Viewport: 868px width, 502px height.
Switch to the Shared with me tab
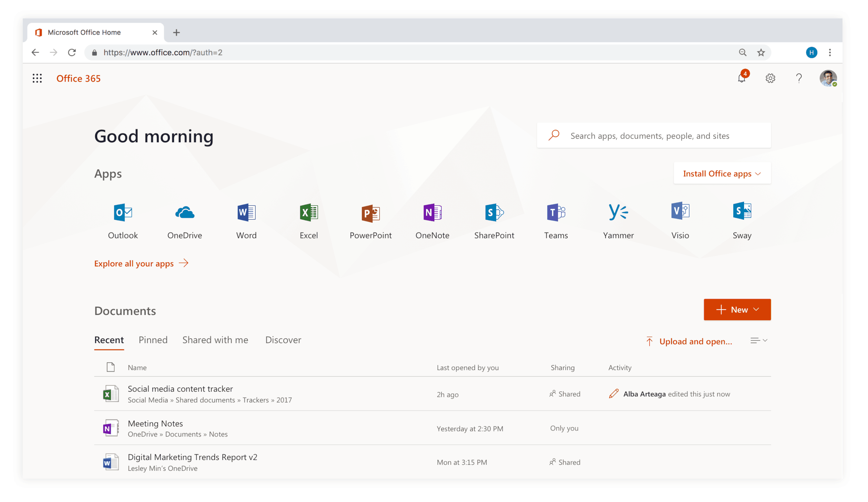[215, 340]
